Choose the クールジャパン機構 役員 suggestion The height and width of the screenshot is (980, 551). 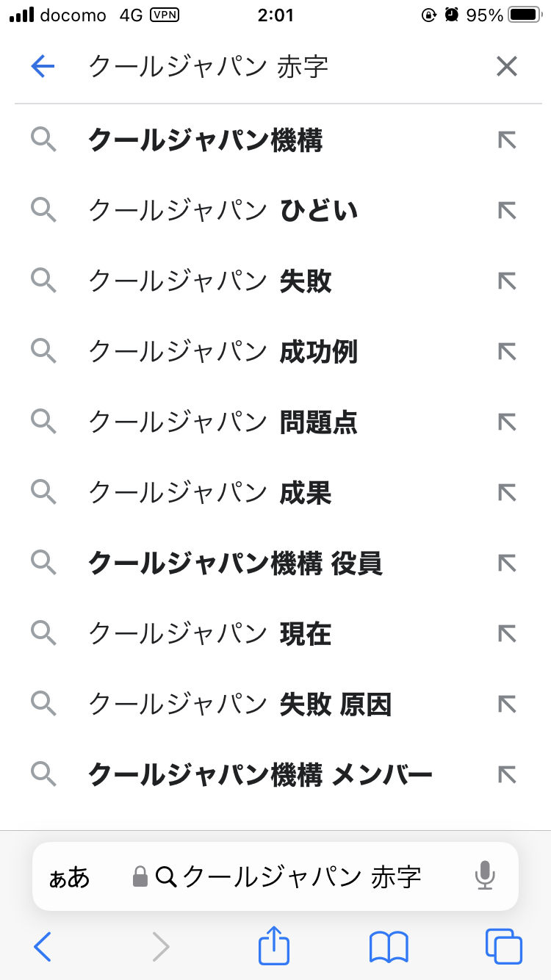[235, 563]
